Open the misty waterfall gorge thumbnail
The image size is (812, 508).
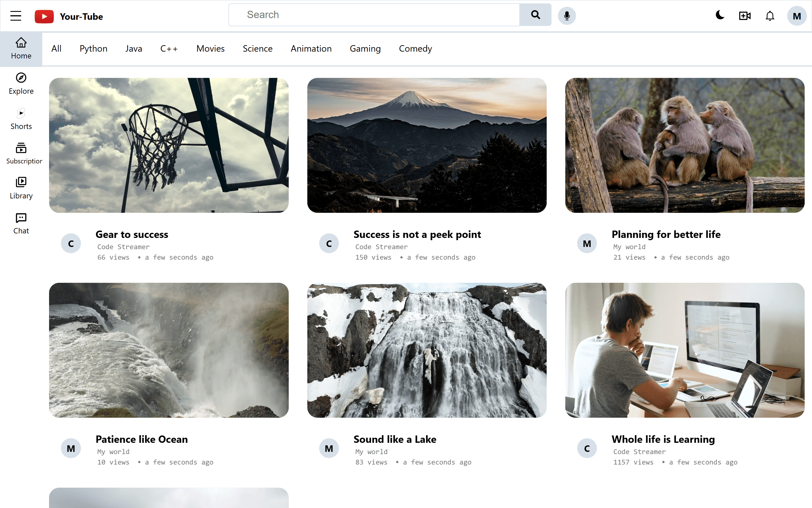169,350
